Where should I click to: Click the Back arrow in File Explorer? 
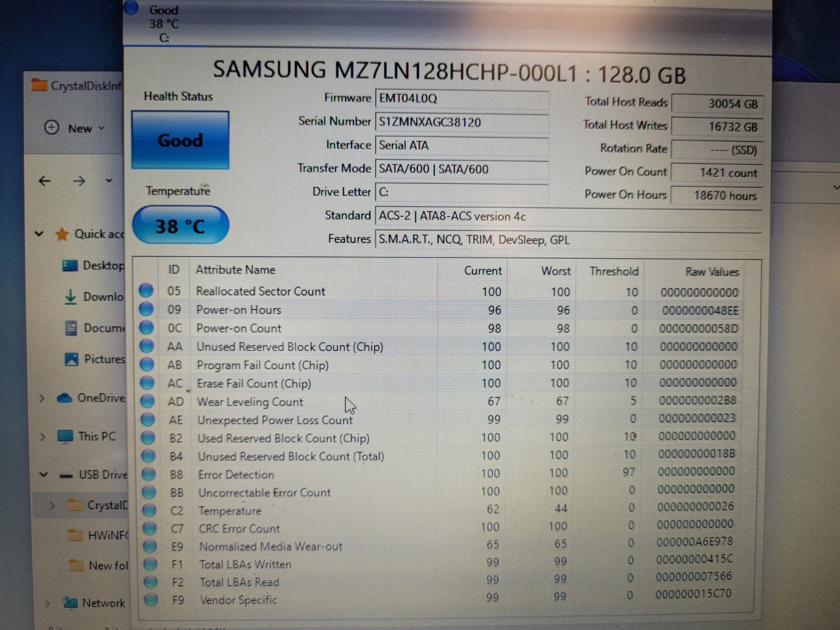(x=45, y=181)
